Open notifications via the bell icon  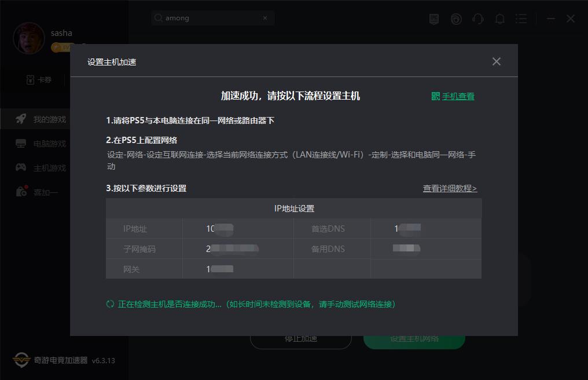tap(499, 19)
